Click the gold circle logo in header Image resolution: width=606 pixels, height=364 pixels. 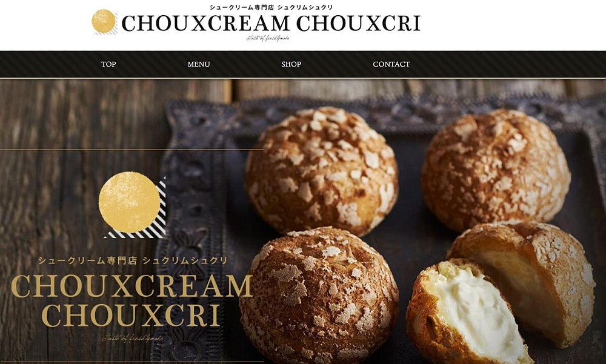coord(104,21)
